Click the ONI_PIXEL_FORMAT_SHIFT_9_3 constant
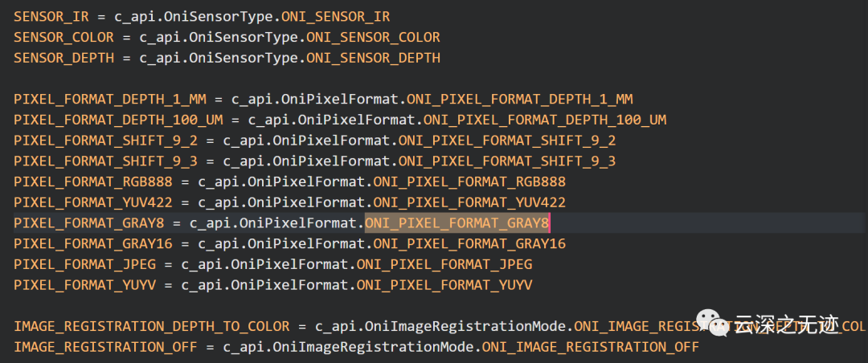The width and height of the screenshot is (868, 363). point(508,161)
